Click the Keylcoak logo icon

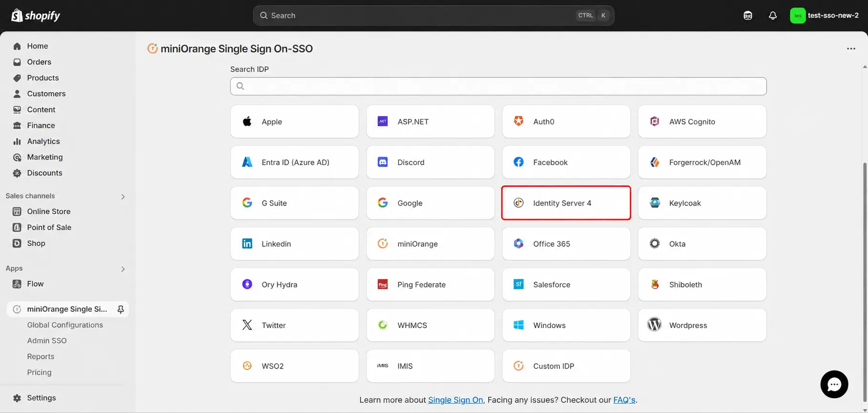pos(655,203)
